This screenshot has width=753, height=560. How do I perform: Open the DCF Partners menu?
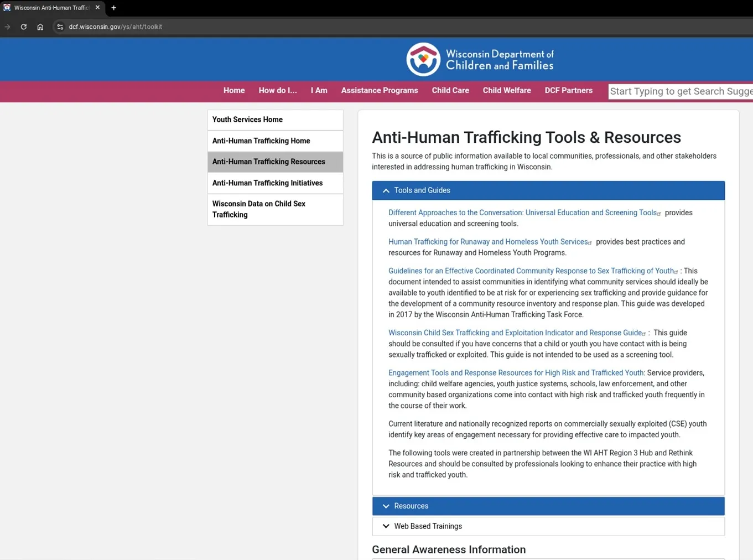(568, 90)
